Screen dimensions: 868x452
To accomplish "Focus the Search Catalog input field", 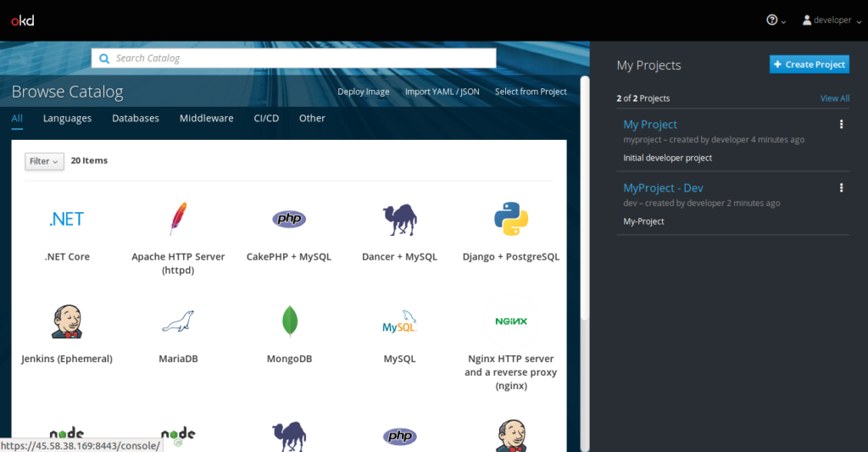I will (293, 59).
